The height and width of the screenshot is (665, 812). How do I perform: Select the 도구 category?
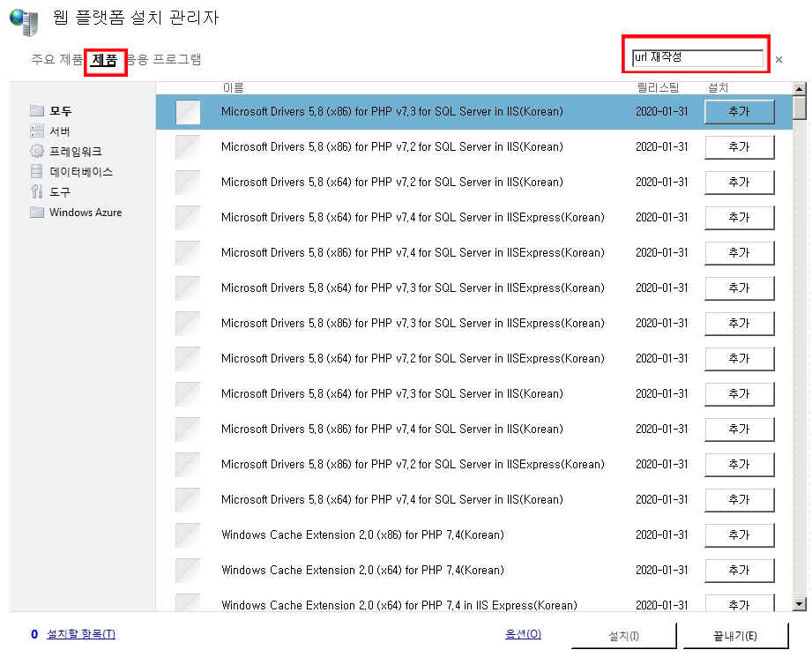pyautogui.click(x=60, y=192)
